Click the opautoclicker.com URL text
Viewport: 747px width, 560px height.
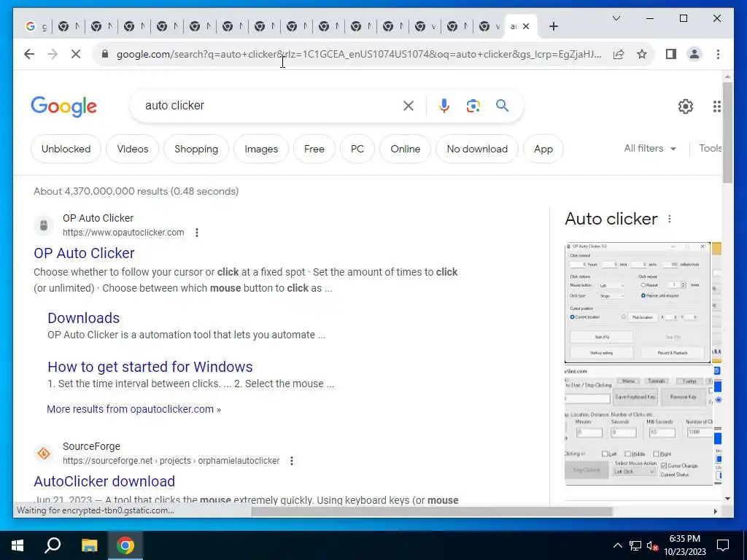[x=123, y=233]
